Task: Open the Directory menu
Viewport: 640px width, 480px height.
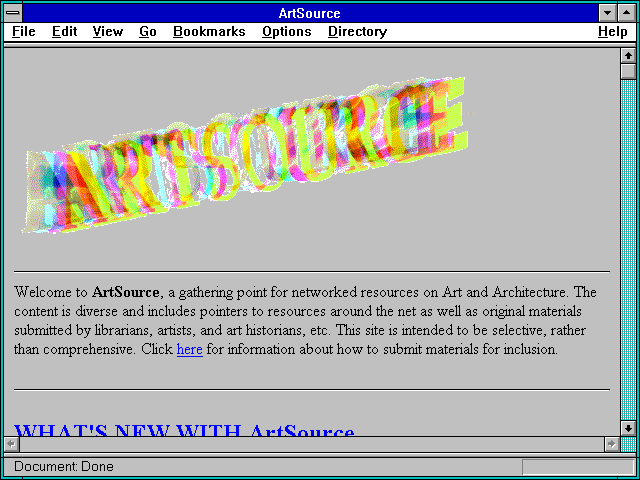Action: click(x=358, y=32)
